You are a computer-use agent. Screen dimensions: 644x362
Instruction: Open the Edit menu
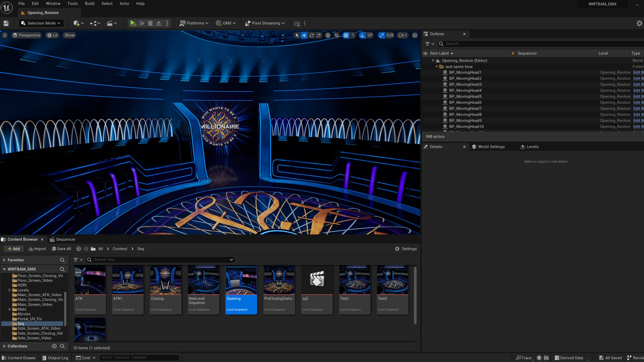tap(35, 4)
